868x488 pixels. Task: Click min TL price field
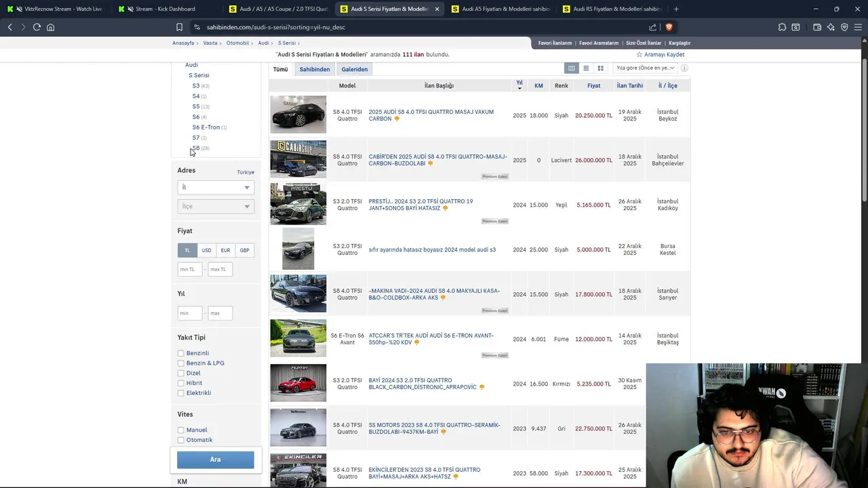[190, 269]
